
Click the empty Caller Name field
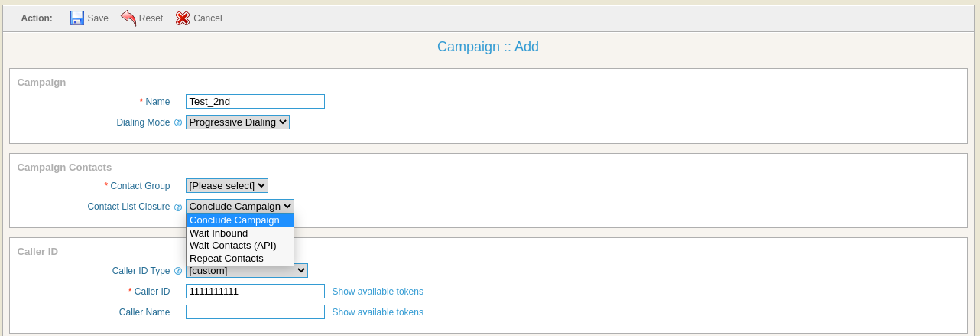tap(255, 312)
